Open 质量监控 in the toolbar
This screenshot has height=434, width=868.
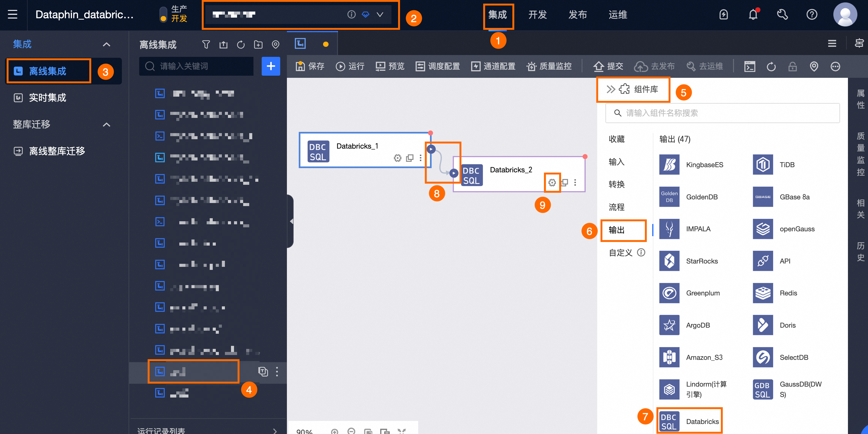(x=549, y=66)
